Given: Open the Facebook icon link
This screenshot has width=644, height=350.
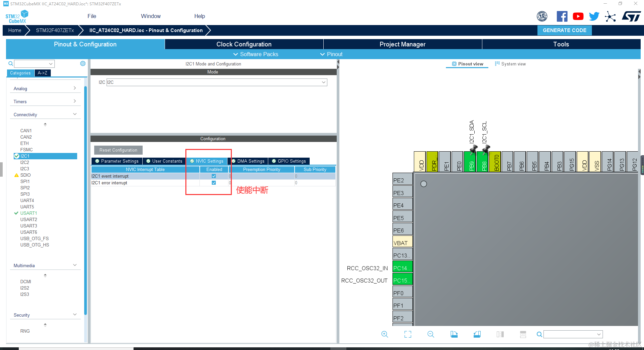Looking at the screenshot, I should click(562, 16).
